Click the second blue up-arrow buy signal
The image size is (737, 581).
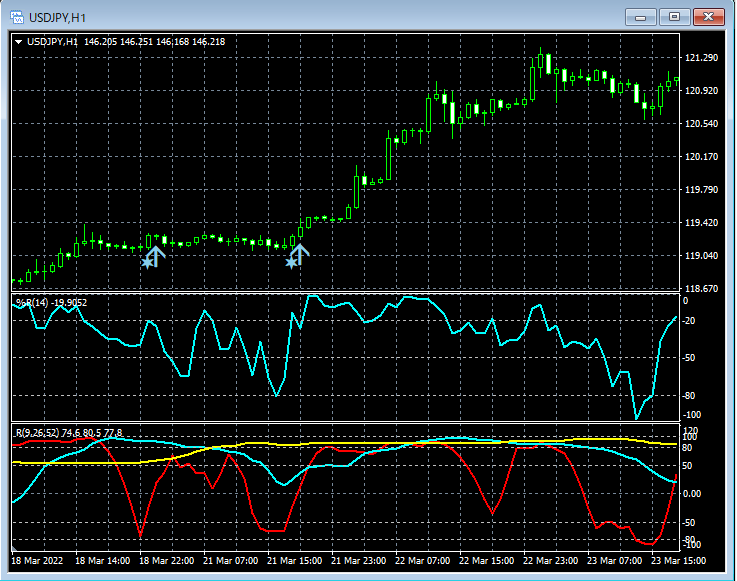[301, 253]
